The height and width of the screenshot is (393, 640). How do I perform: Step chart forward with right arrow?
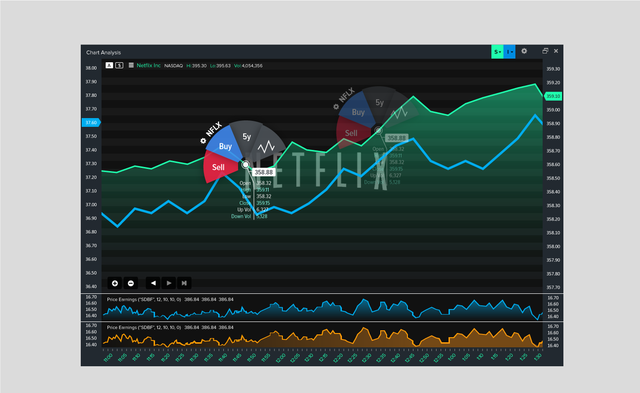tap(169, 283)
